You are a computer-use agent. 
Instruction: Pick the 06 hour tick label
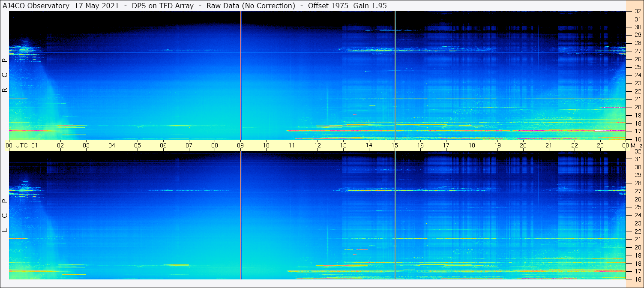pos(163,145)
